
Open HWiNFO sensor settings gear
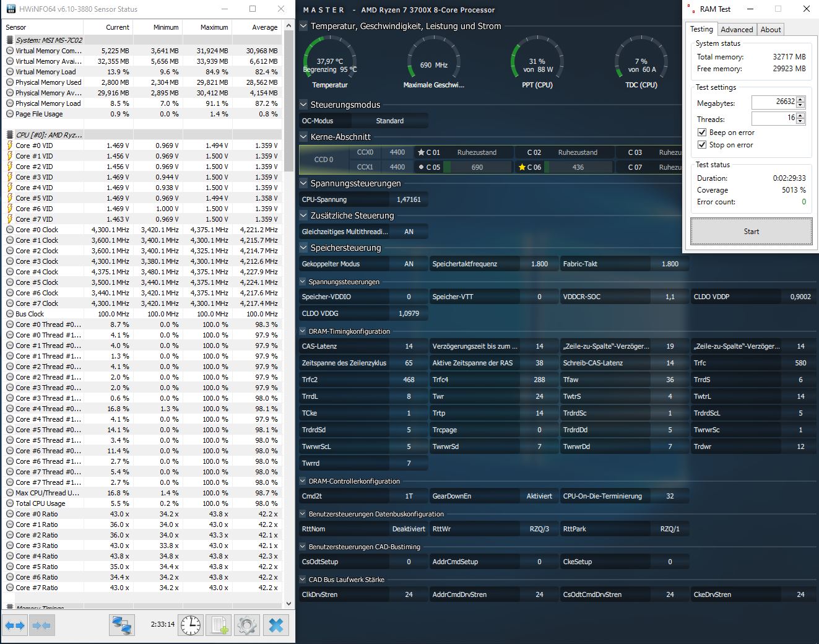point(247,625)
